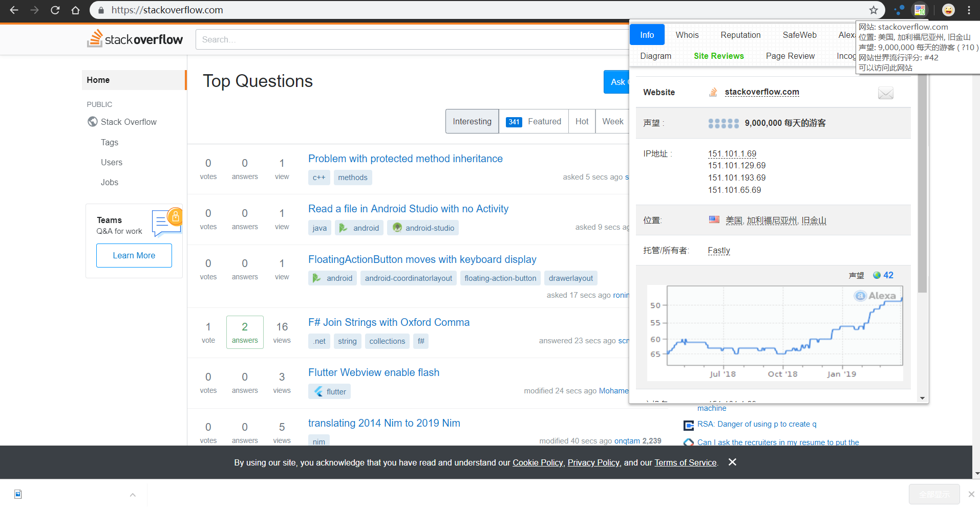This screenshot has height=509, width=980.
Task: Click the Stack Overflow favicon in Website row
Action: (x=713, y=92)
